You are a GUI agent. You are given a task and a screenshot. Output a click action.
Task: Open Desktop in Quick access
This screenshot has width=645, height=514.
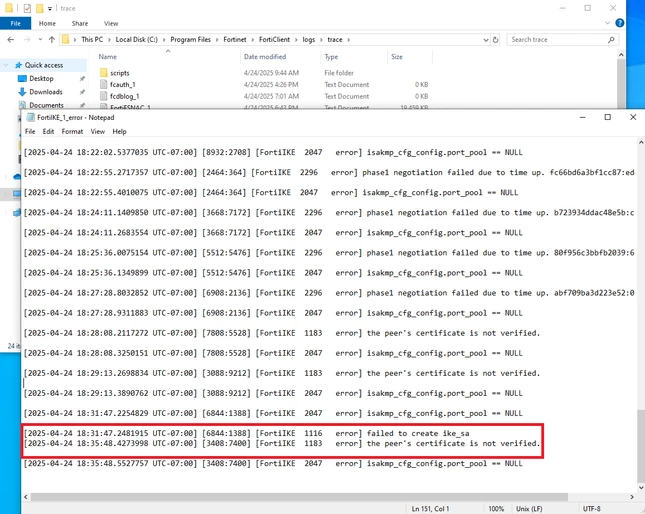[x=41, y=78]
